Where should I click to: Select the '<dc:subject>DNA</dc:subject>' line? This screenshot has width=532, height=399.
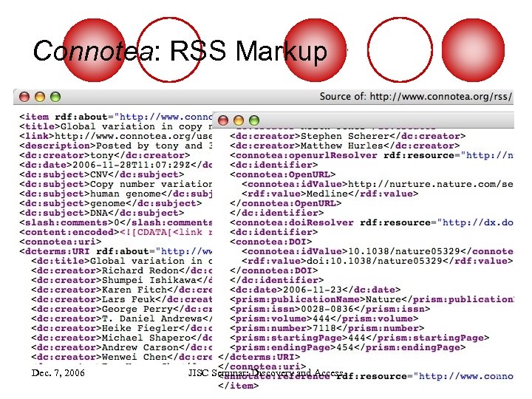coord(101,213)
